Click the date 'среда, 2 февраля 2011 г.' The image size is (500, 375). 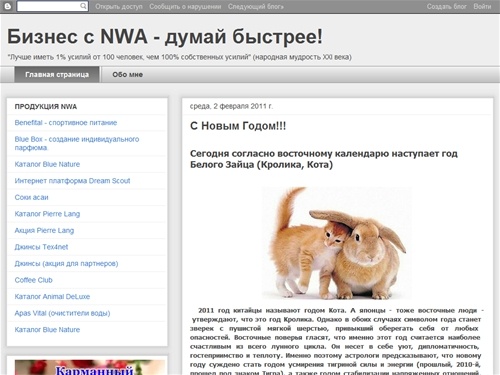(x=231, y=106)
